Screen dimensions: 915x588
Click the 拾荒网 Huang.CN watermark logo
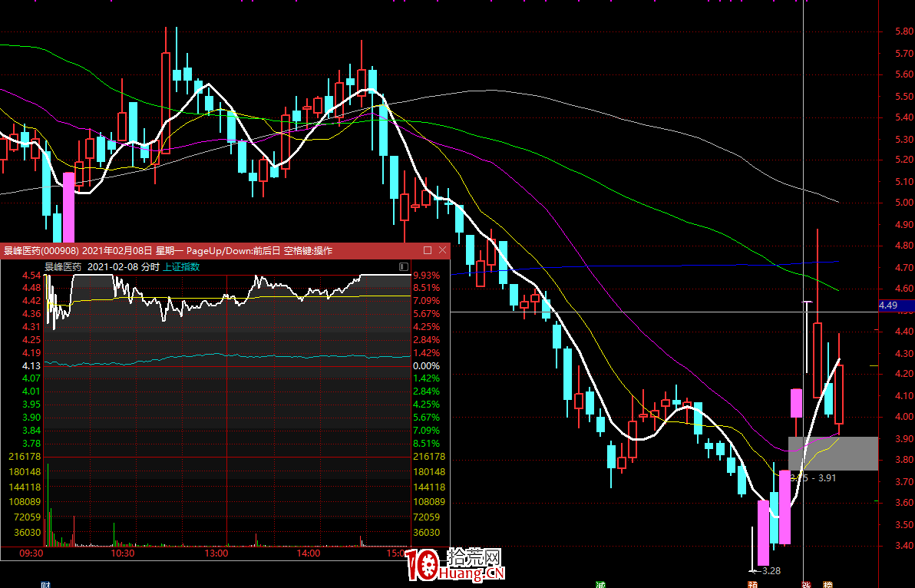point(454,567)
